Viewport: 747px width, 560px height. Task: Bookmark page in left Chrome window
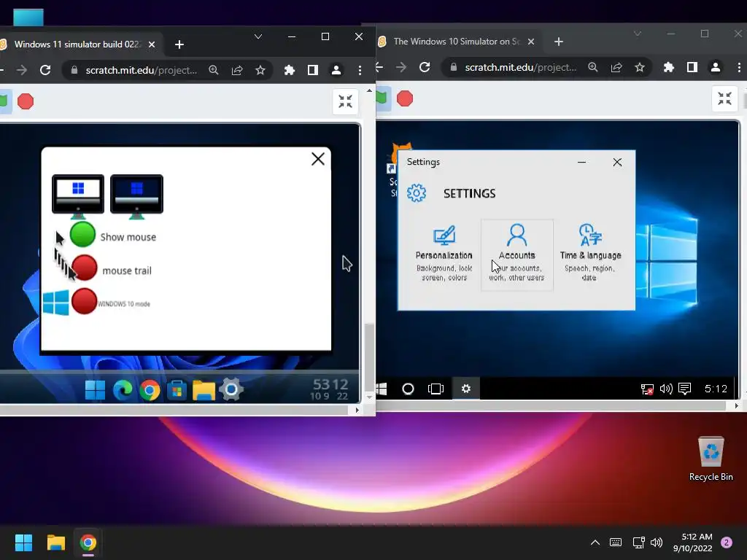click(x=260, y=71)
